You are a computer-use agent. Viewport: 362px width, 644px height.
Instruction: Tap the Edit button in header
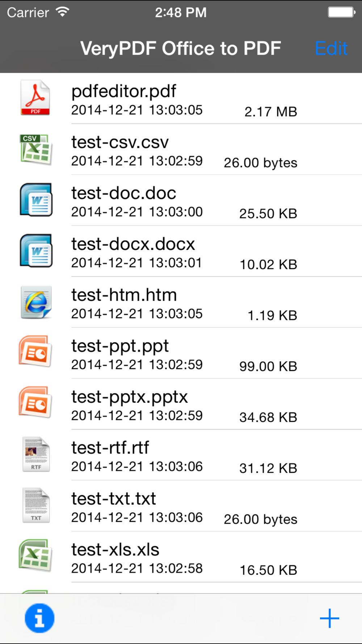(331, 48)
